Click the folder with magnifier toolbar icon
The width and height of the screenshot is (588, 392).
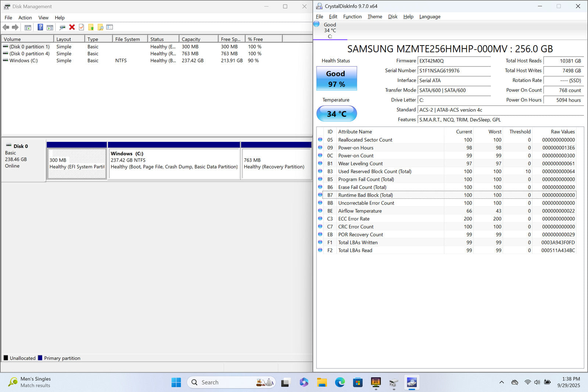click(100, 27)
